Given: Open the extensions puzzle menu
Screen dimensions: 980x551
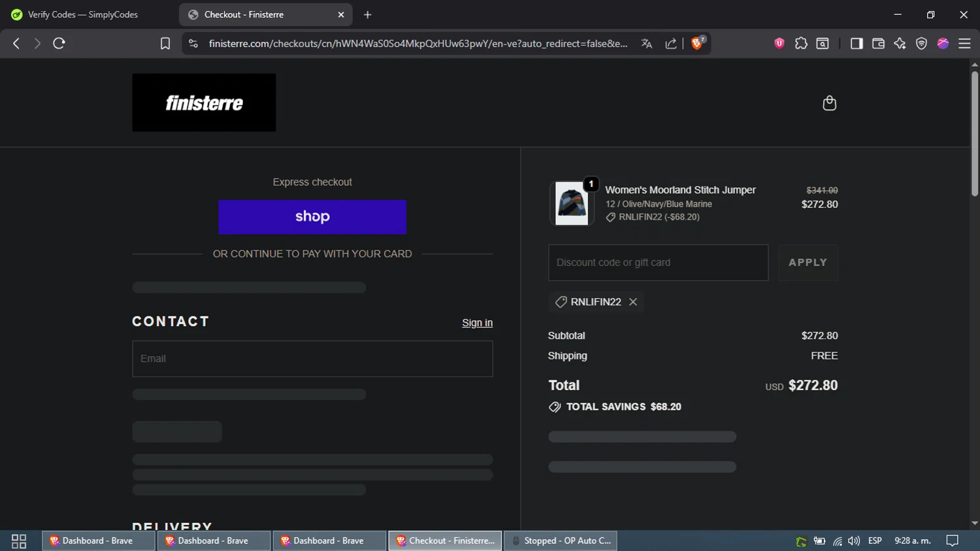Looking at the screenshot, I should 801,43.
